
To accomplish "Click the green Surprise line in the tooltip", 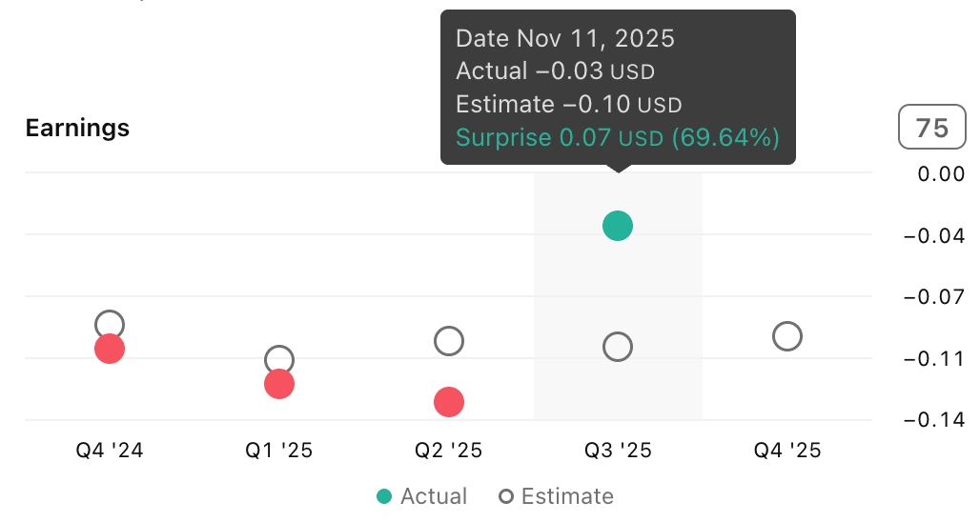I will coord(618,137).
